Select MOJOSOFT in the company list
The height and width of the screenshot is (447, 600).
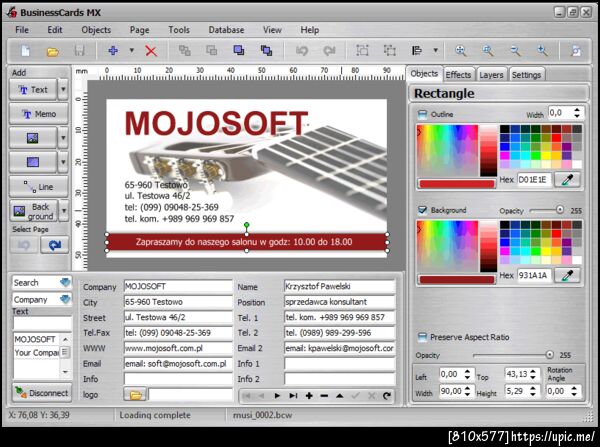[35, 339]
